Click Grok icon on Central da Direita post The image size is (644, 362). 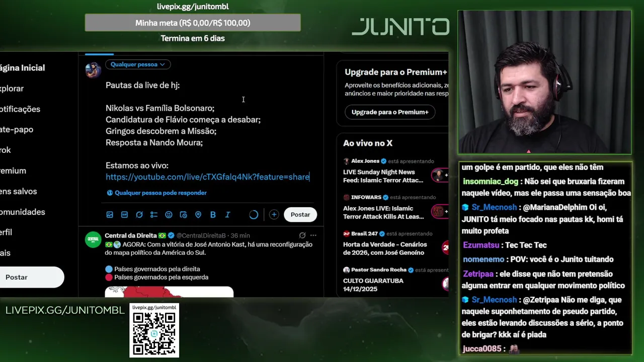[x=302, y=235]
